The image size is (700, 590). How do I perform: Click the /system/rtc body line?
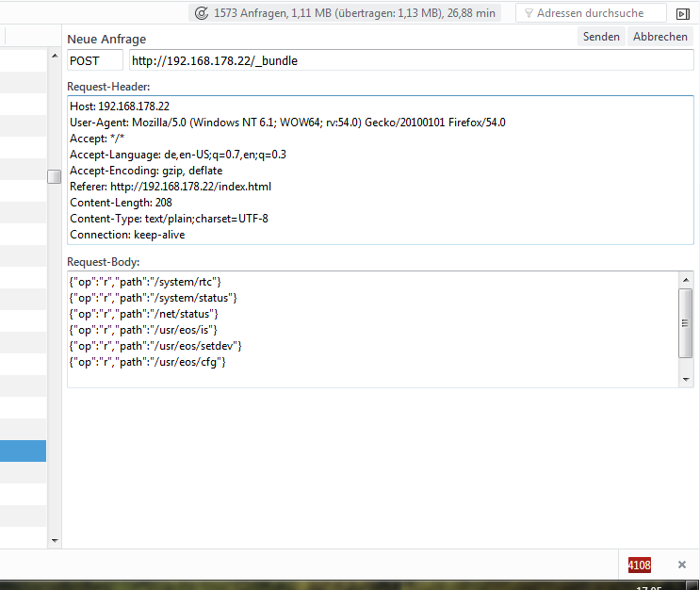145,282
